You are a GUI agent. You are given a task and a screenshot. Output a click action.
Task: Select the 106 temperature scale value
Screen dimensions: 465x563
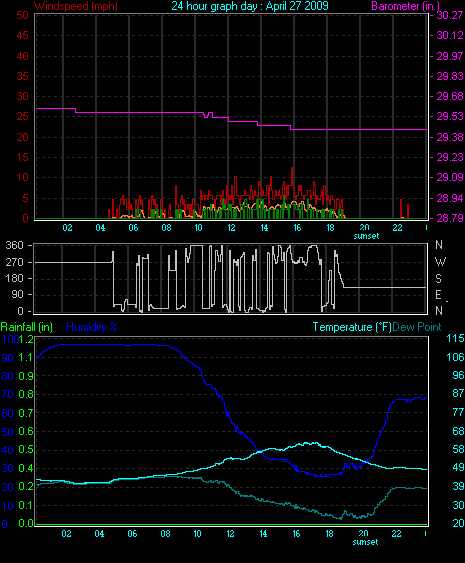[x=455, y=357]
